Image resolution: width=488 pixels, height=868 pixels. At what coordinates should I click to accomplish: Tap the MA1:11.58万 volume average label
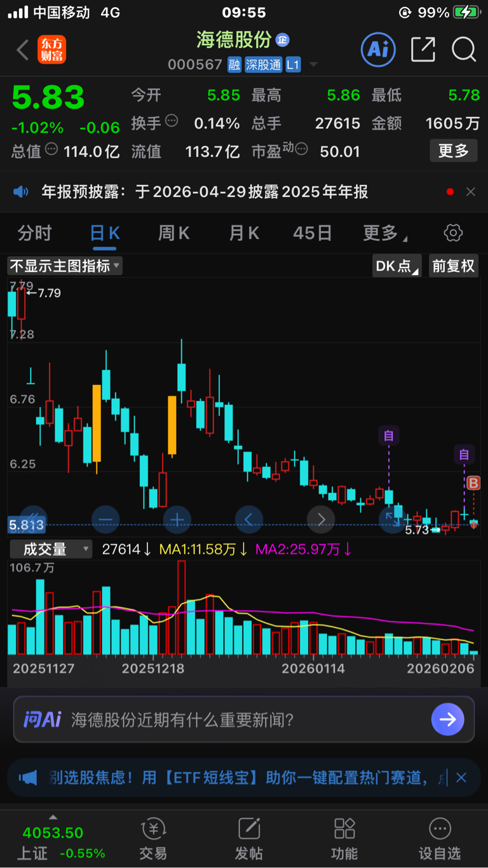pos(203,549)
